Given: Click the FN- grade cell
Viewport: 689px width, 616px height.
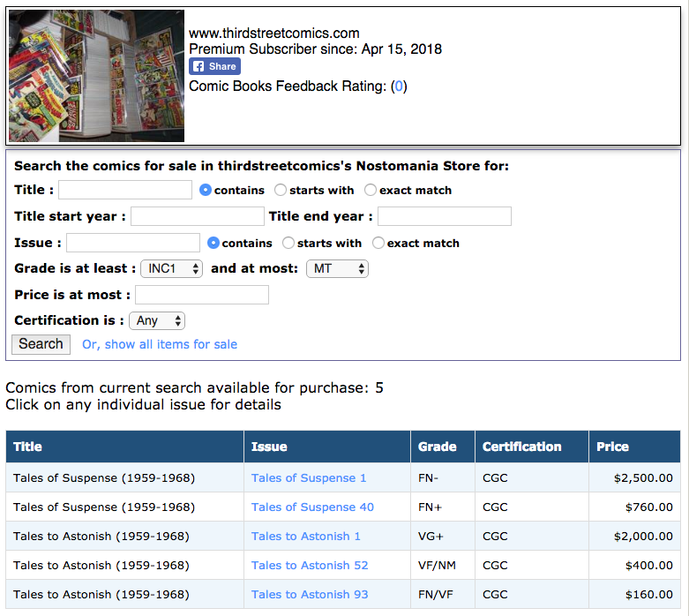Looking at the screenshot, I should [x=443, y=478].
